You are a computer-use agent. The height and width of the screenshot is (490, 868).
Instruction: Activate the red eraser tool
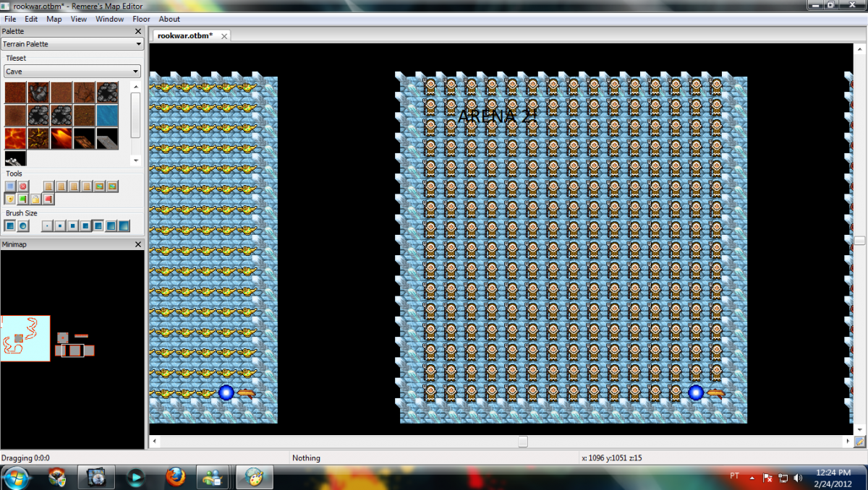click(23, 186)
